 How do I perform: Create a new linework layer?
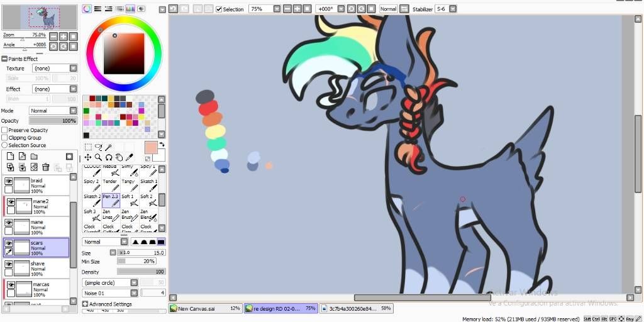[22, 156]
